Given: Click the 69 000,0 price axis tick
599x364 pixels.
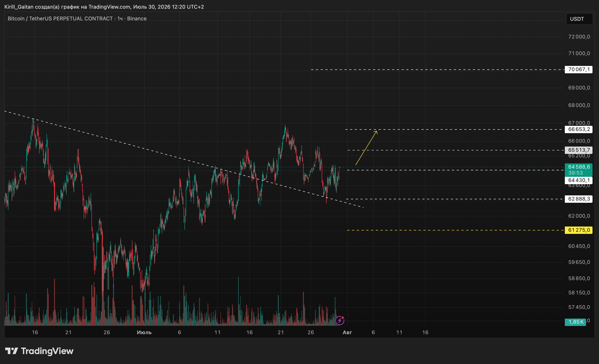Looking at the screenshot, I should click(579, 88).
